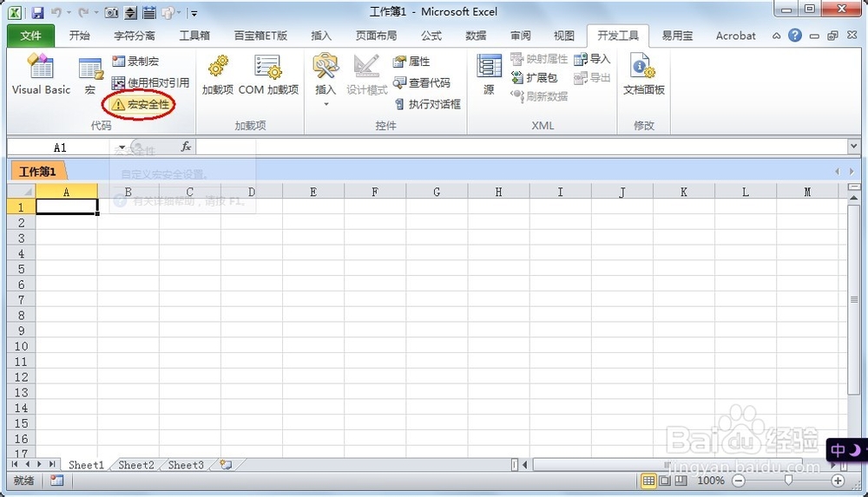
Task: Select the 工作簿1 workbook tab
Action: [37, 172]
